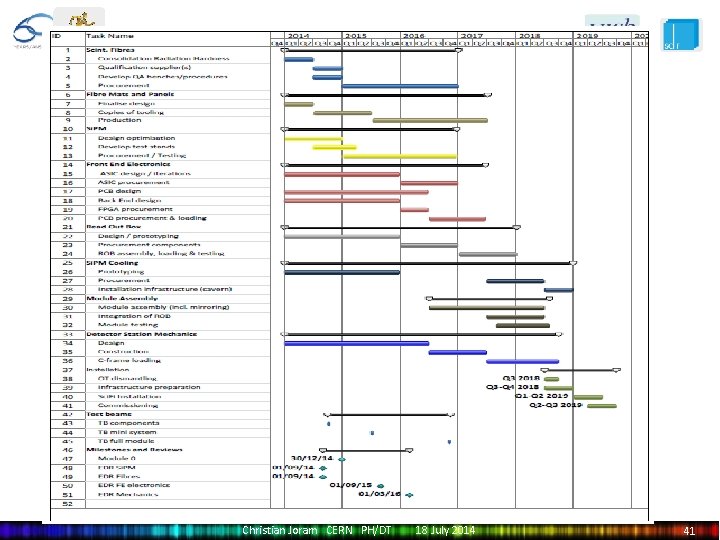Screen dimensions: 720x540
Task: Select the 2019 year header
Action: 587,36
